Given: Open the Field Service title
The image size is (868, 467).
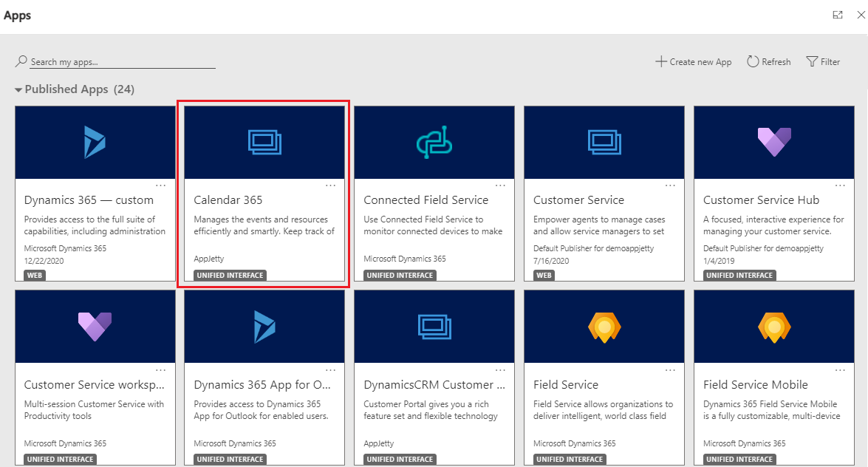Looking at the screenshot, I should click(566, 384).
